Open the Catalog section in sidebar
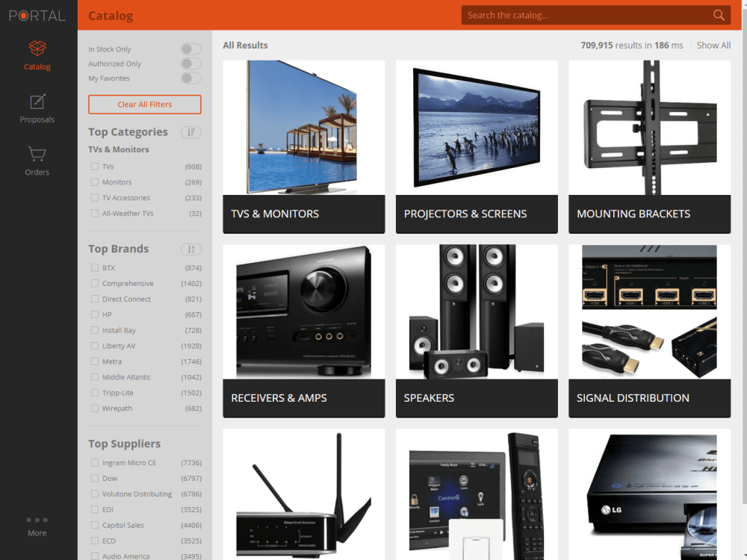Viewport: 747px width, 560px height. [37, 55]
